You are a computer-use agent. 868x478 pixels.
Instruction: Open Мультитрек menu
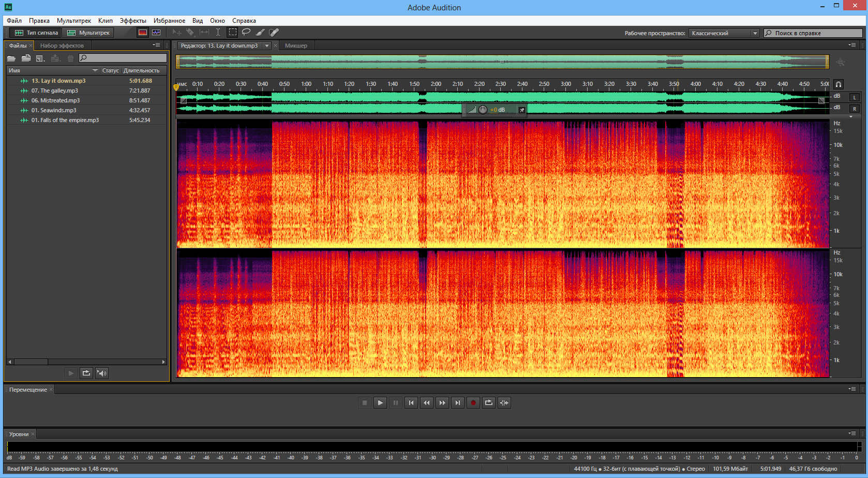click(74, 21)
